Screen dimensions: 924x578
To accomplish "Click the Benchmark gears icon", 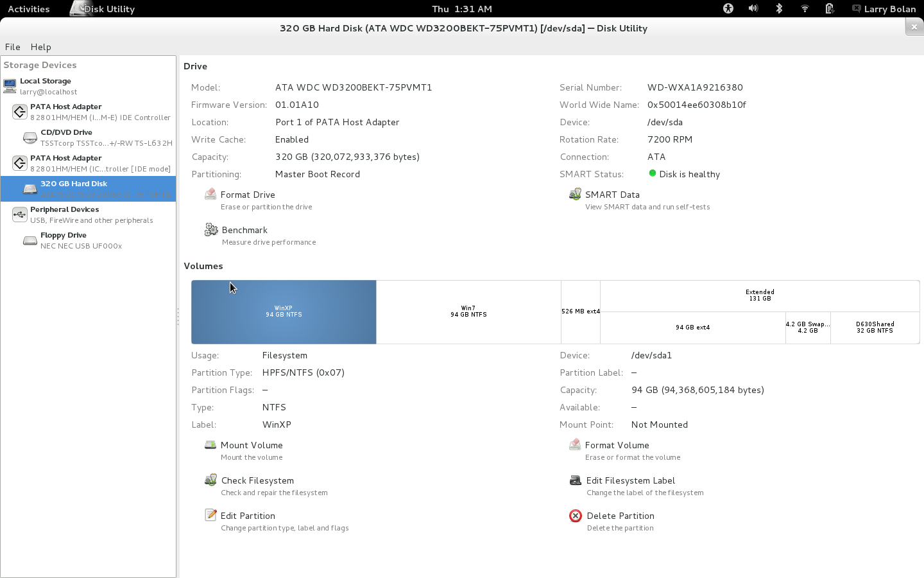I will point(211,229).
